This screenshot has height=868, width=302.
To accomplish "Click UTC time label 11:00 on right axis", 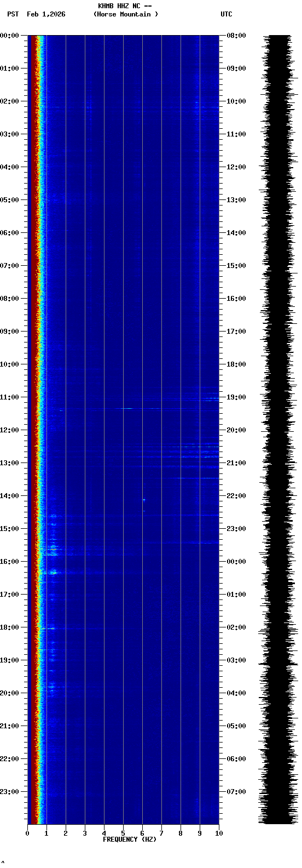I will [236, 134].
